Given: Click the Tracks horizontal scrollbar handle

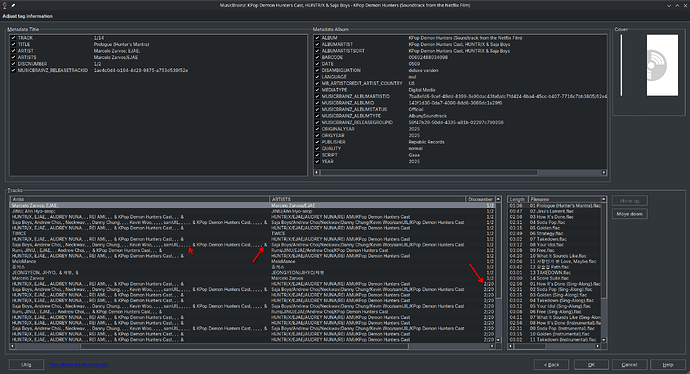Looking at the screenshot, I should coord(244,346).
